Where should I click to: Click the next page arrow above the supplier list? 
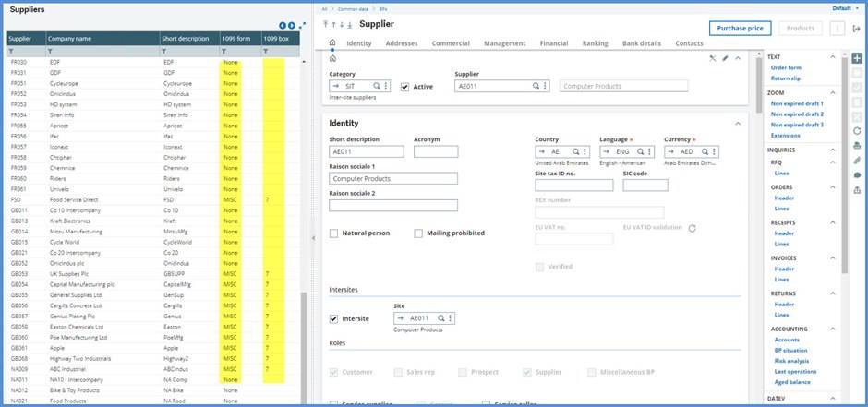tap(291, 26)
